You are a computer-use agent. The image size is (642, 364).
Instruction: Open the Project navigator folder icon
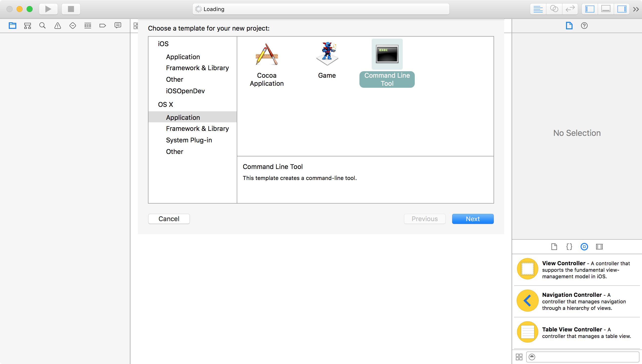tap(12, 26)
